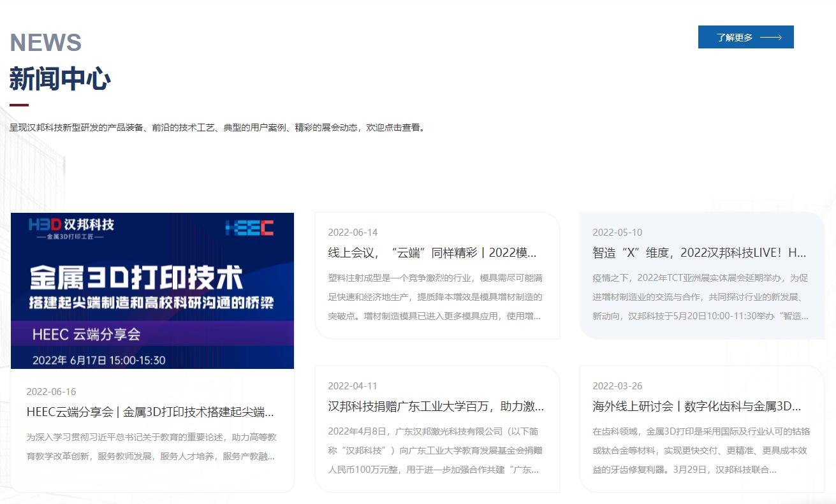The height and width of the screenshot is (504, 836).
Task: Click the date 2022-03-26
Action: (617, 386)
